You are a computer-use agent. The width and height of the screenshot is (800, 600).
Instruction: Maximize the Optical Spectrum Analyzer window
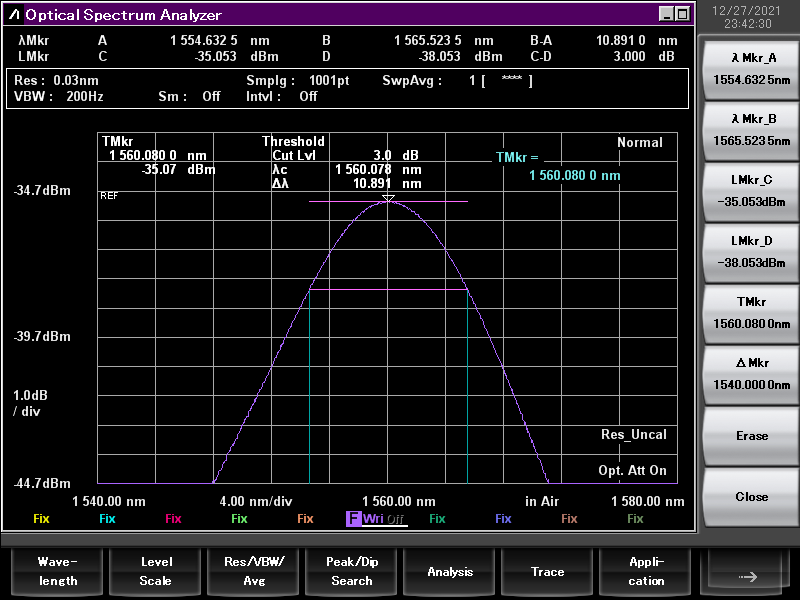point(682,14)
